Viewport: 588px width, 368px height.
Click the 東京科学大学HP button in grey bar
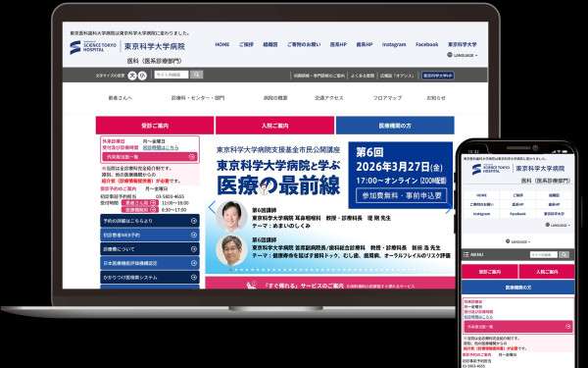(438, 76)
